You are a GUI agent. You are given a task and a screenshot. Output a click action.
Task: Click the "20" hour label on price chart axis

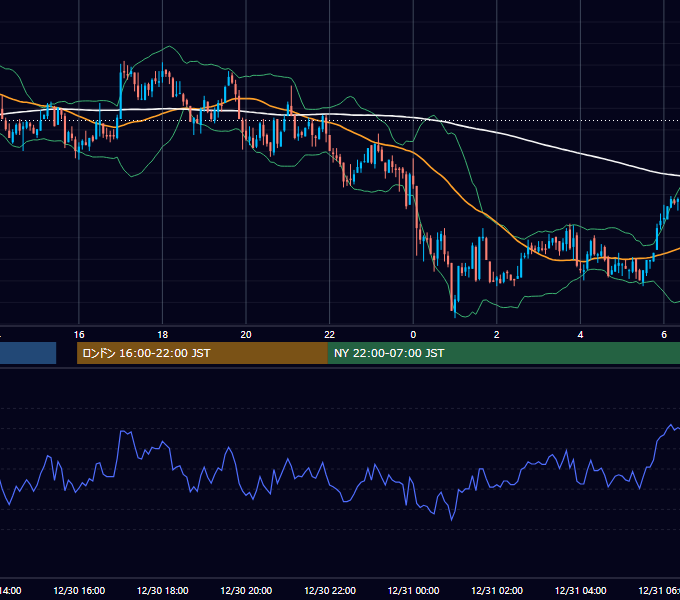pyautogui.click(x=246, y=334)
